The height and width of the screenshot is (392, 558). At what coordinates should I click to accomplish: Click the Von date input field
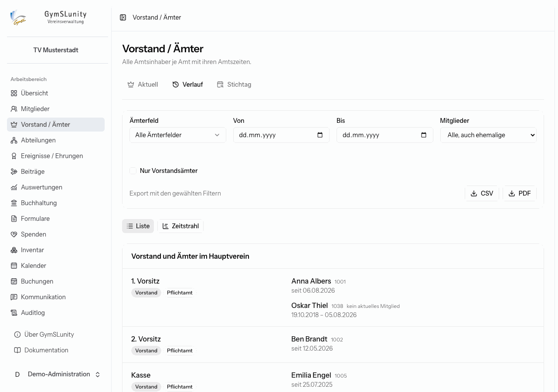281,135
